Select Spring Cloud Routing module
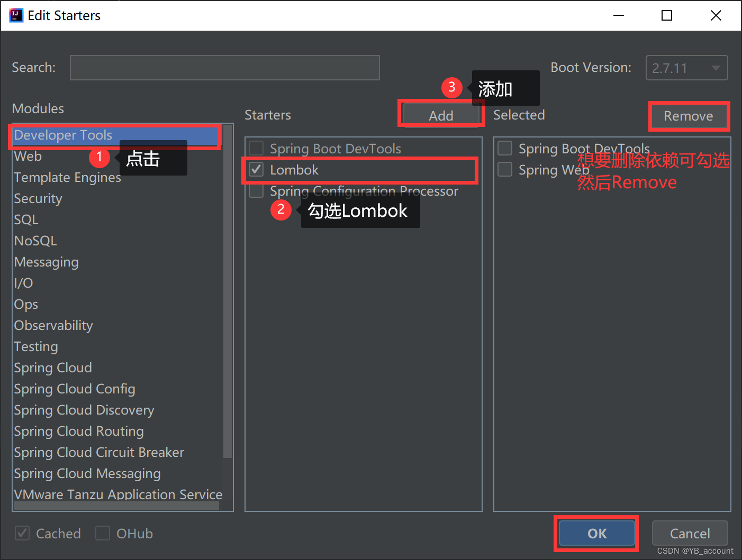742x560 pixels. coord(79,432)
